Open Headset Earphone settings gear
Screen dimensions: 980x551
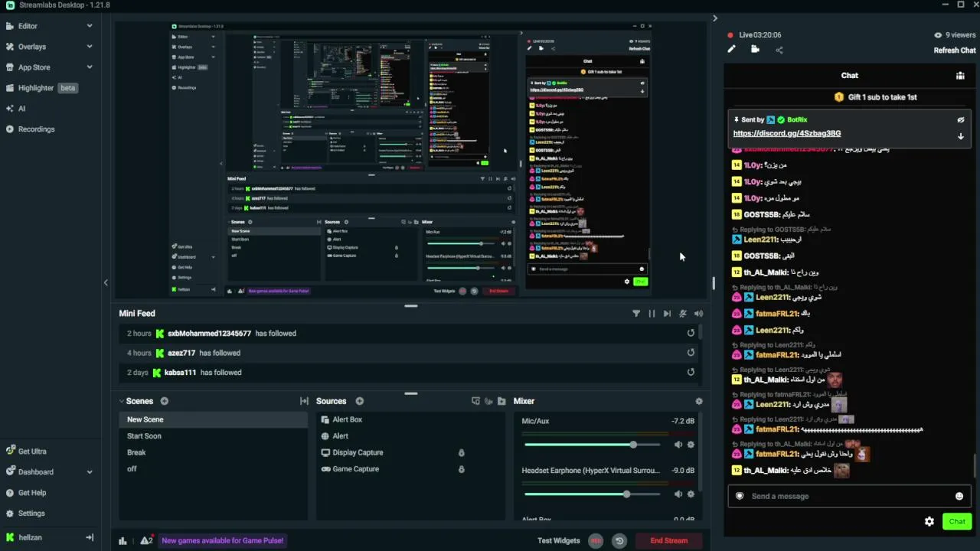(x=691, y=494)
